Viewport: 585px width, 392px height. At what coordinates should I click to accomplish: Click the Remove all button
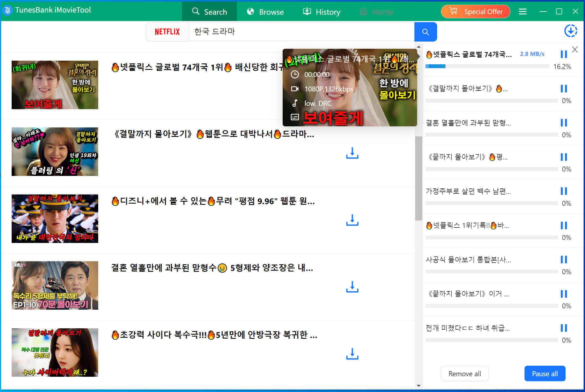coord(465,374)
